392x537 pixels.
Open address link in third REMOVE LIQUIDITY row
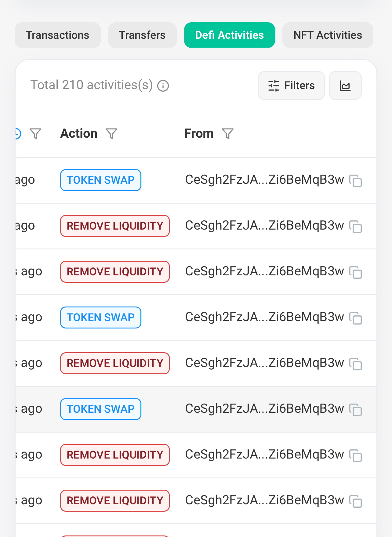(x=264, y=363)
